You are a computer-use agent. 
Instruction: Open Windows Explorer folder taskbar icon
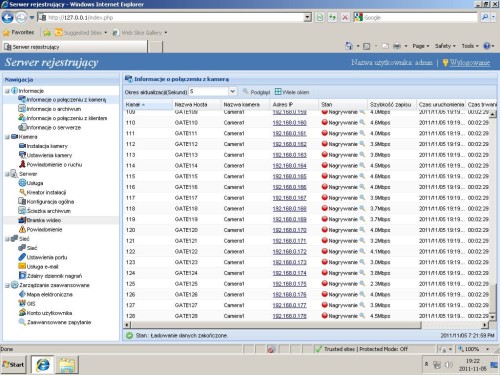(x=67, y=364)
